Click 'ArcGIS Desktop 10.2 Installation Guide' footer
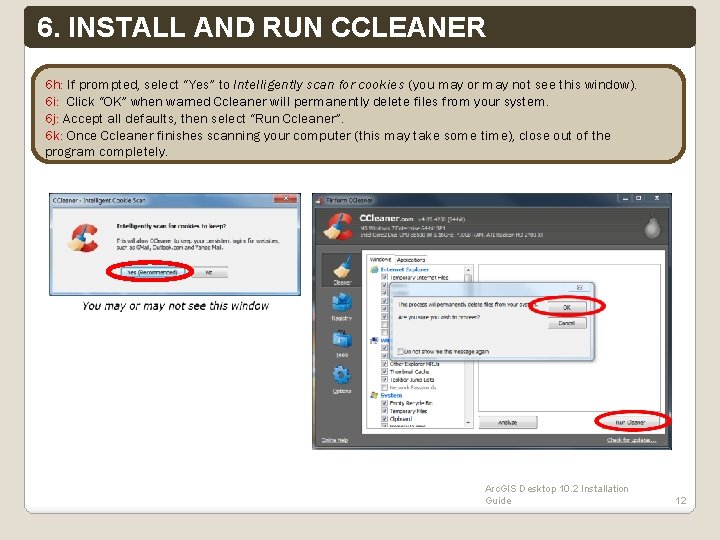 pyautogui.click(x=557, y=495)
